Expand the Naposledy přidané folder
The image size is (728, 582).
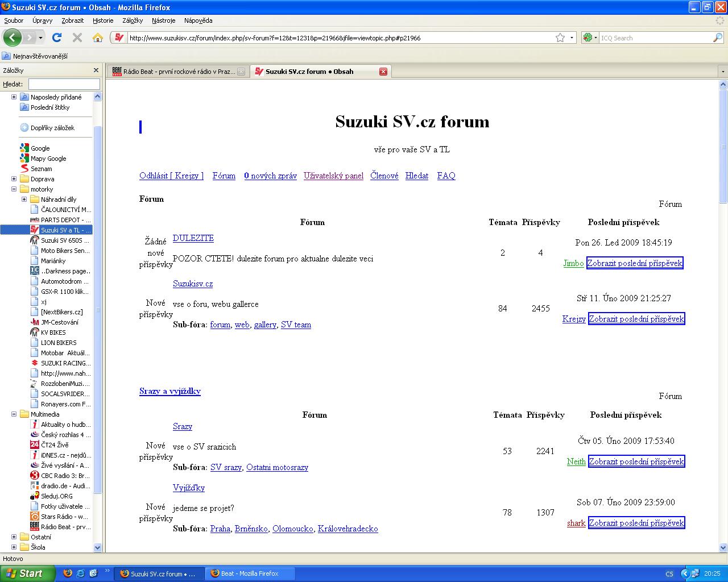(x=14, y=97)
